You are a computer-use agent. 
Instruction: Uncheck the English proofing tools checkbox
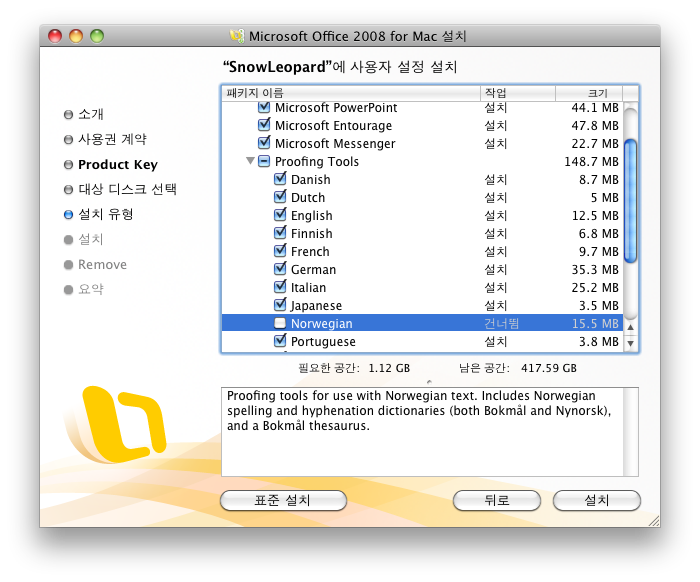280,215
